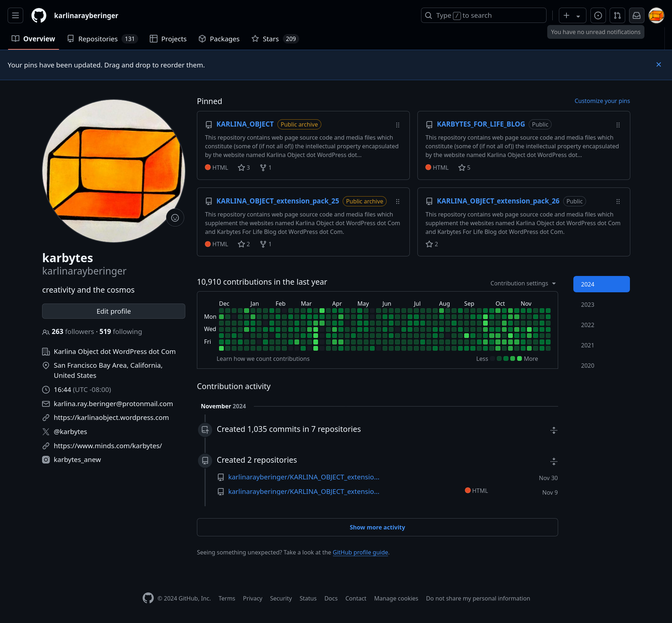Screen dimensions: 672x623
Task: Grab the drag handle on extension_pack_25 card
Action: pos(397,201)
